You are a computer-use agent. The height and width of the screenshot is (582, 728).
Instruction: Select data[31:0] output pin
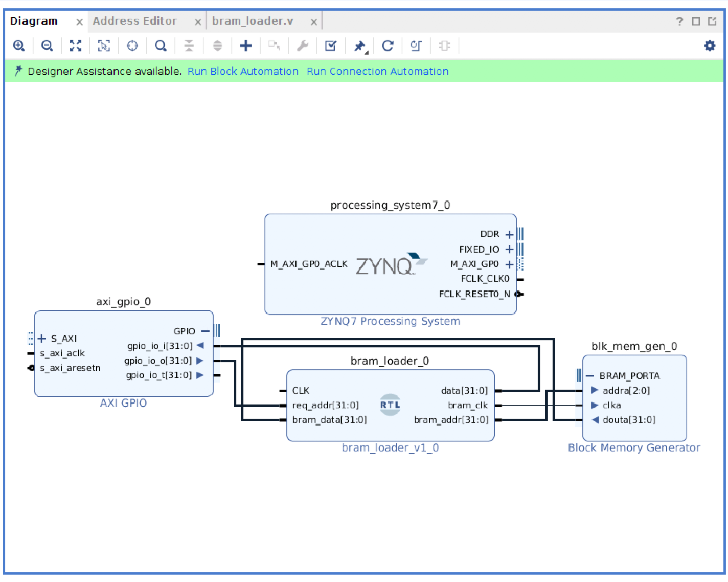(x=464, y=391)
